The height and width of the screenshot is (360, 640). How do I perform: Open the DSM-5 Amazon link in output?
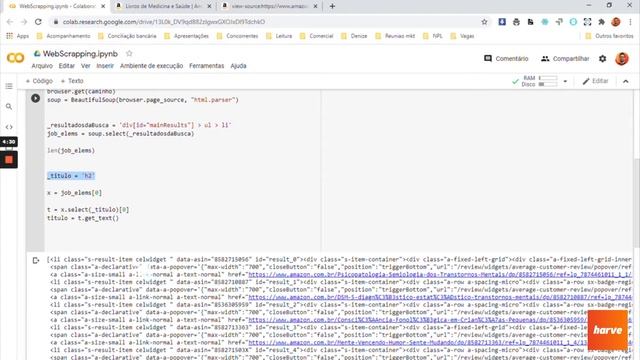click(x=440, y=297)
